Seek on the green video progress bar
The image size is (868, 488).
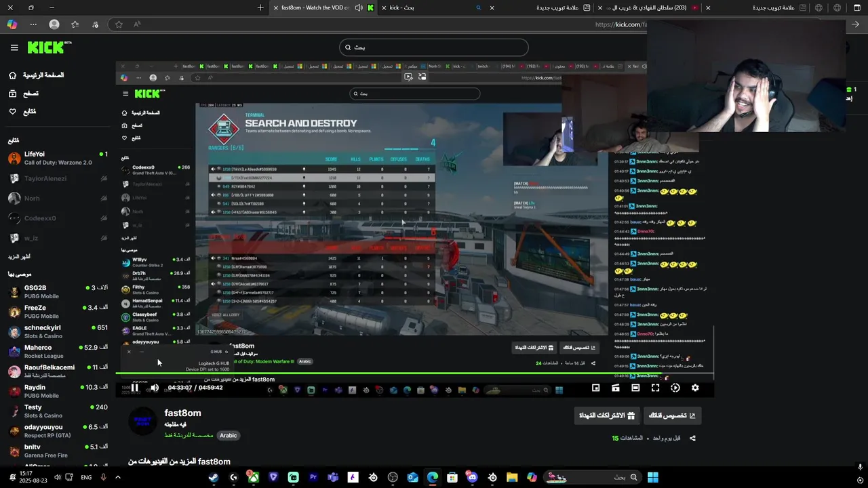point(414,374)
